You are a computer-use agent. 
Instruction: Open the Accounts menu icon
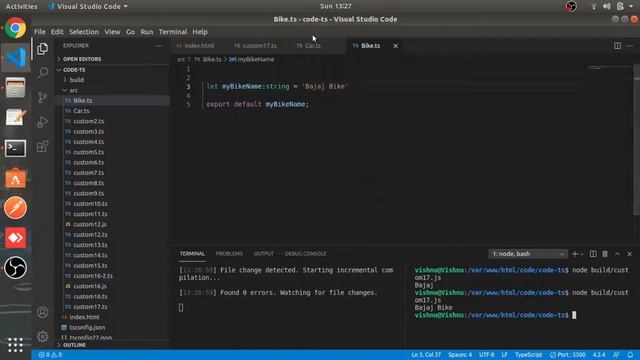42,312
